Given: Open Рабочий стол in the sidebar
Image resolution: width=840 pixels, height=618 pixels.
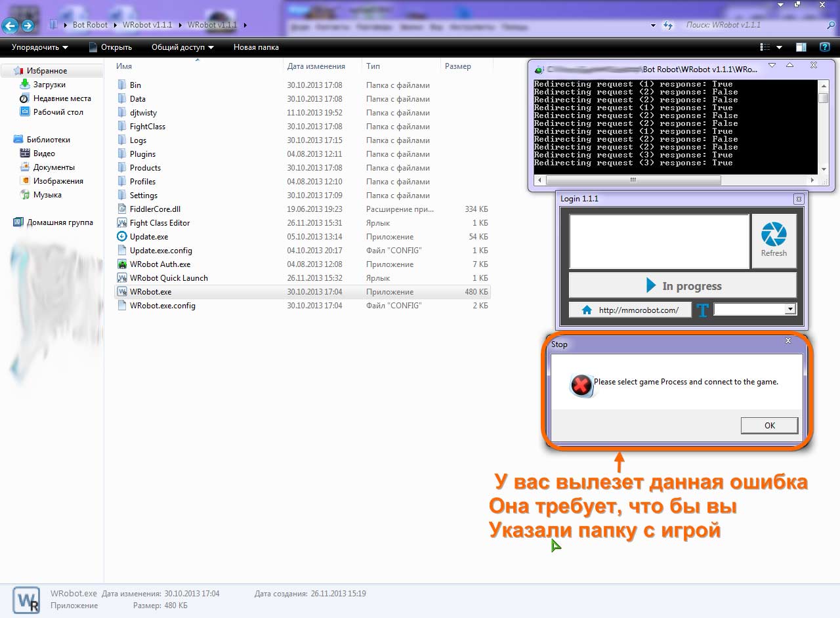Looking at the screenshot, I should coord(58,112).
